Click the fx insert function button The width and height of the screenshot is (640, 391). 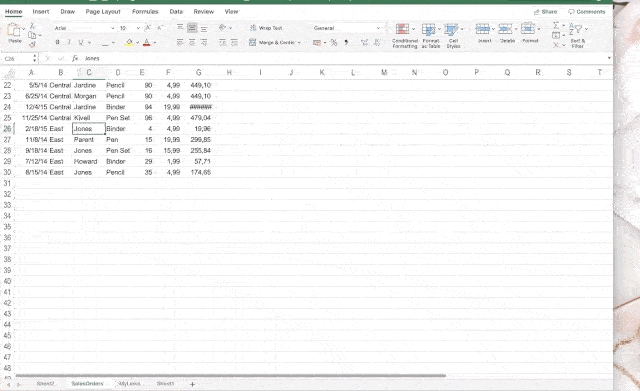[75, 58]
